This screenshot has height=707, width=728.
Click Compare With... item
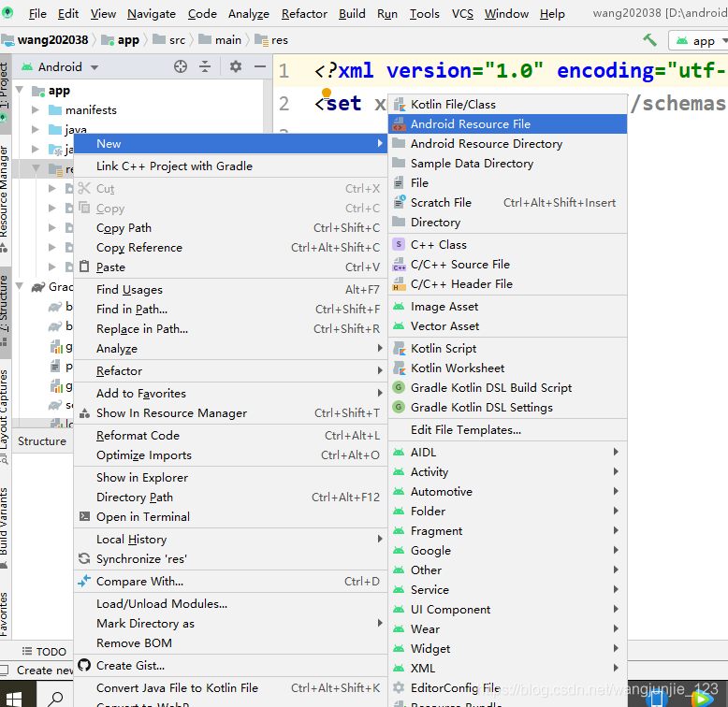[231, 582]
